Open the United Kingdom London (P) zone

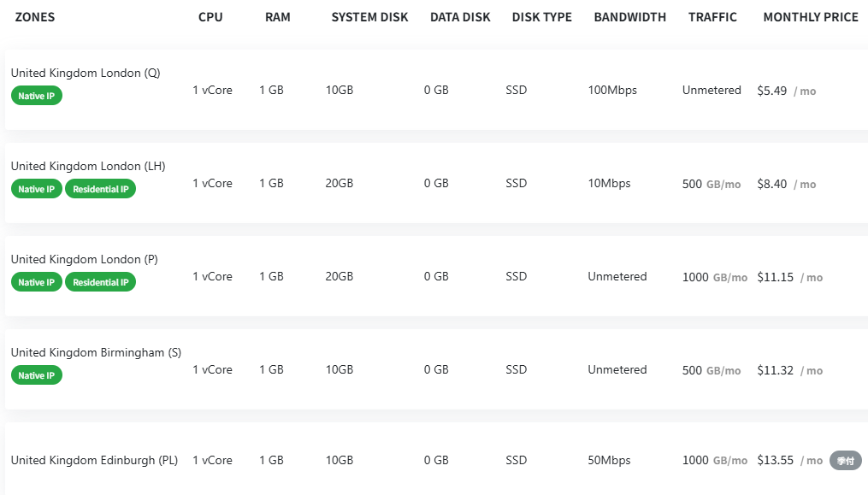coord(84,259)
